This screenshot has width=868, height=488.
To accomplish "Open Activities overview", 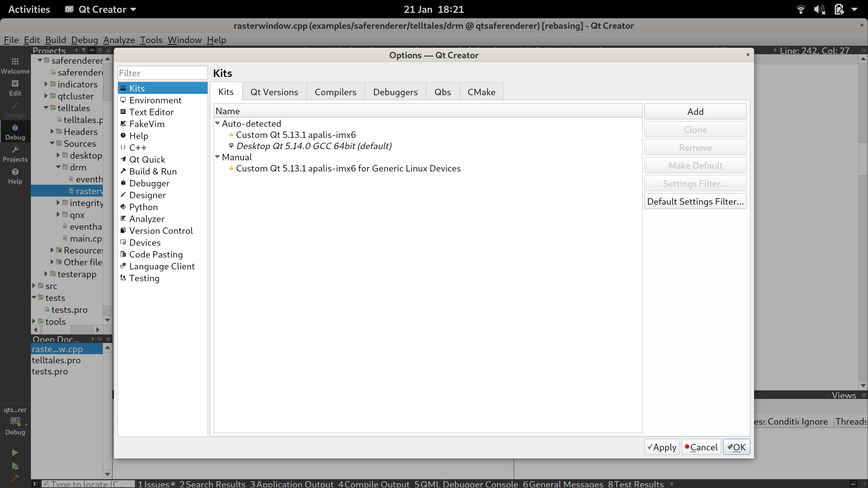I will click(x=29, y=9).
